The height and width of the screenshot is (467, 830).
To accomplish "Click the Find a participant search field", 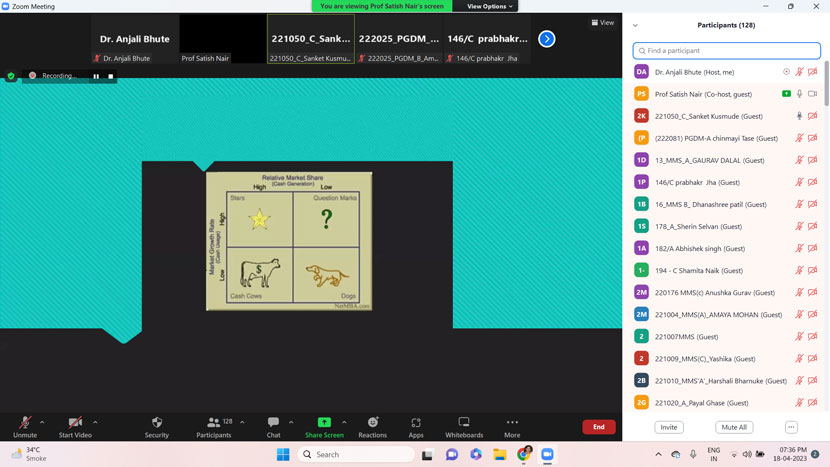I will (727, 50).
